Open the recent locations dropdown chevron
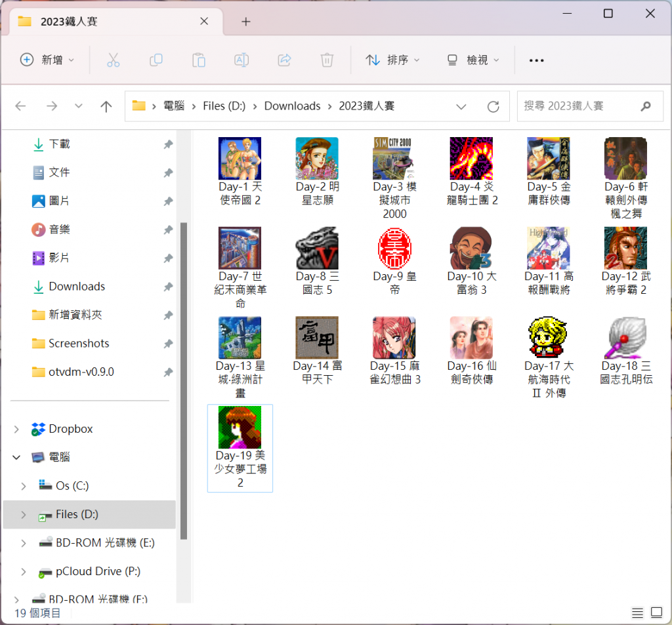Image resolution: width=672 pixels, height=625 pixels. point(79,106)
